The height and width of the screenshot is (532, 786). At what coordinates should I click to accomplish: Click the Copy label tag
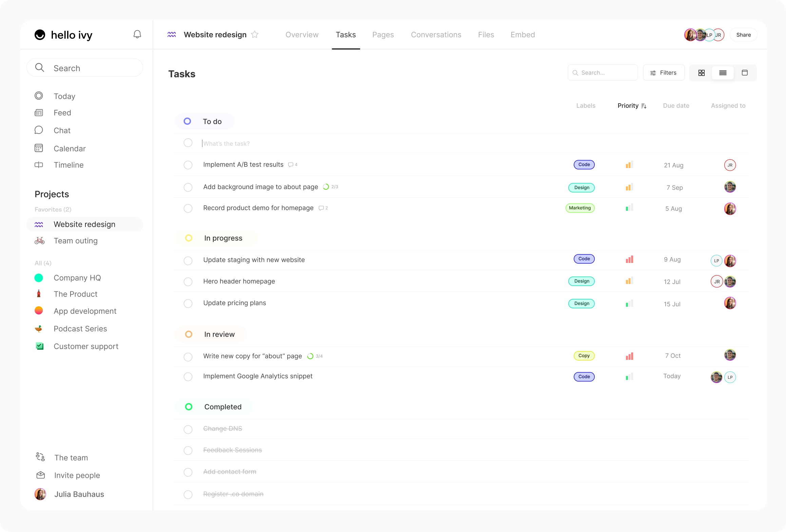[x=584, y=356]
